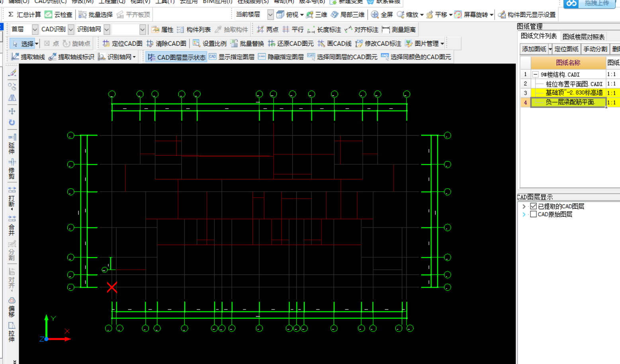Screen dimensions: 620x364
Task: Click 修改CAD标注 tool
Action: click(378, 43)
